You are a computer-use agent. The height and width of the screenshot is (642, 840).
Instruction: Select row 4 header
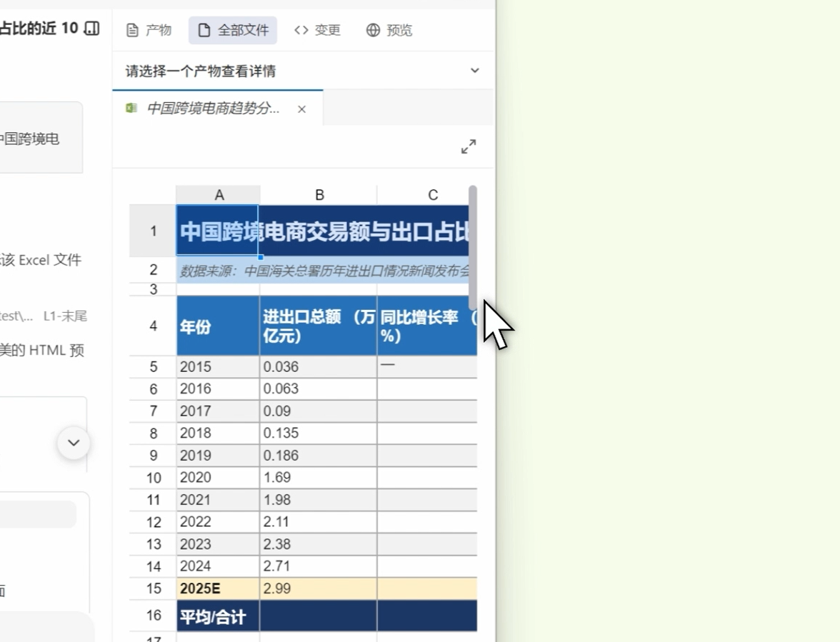point(153,326)
